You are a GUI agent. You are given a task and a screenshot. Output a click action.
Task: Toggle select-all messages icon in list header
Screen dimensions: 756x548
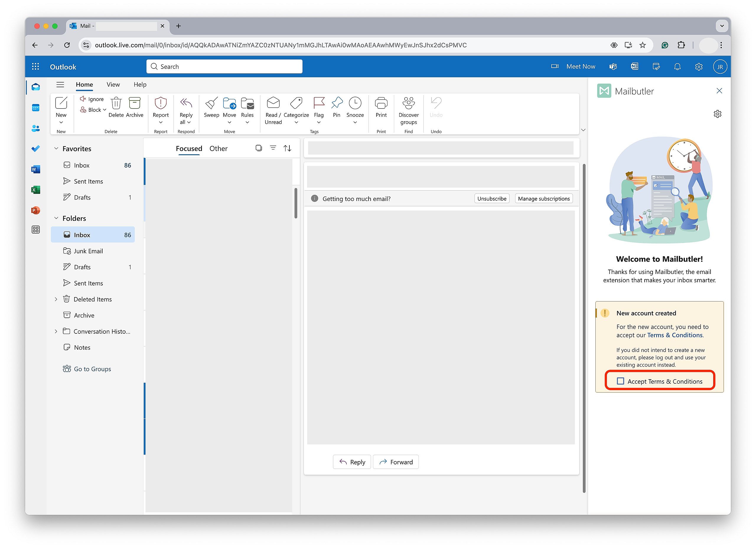(x=259, y=148)
